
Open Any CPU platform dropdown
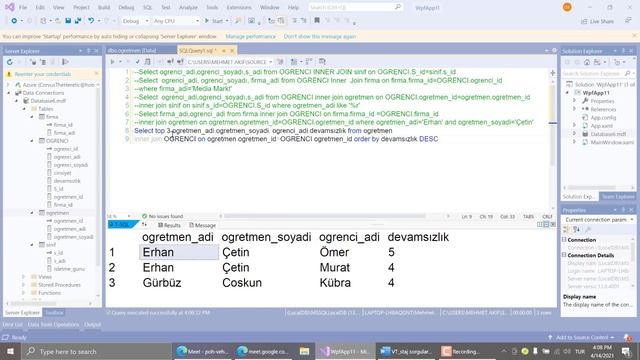176,21
